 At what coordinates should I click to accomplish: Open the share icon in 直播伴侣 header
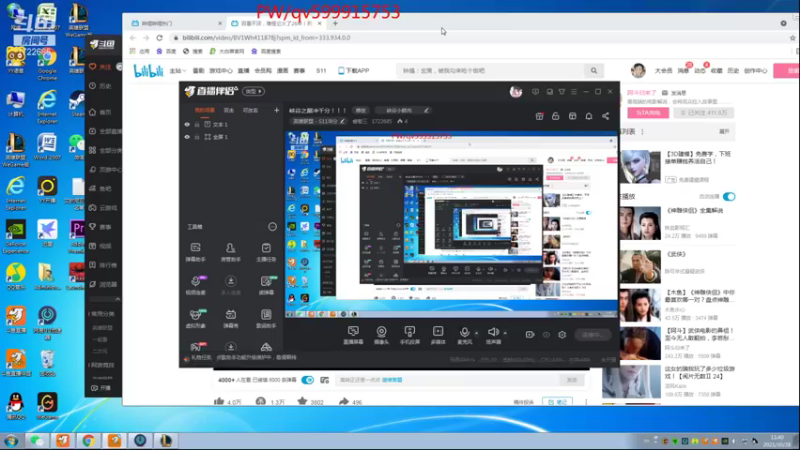coord(606,116)
